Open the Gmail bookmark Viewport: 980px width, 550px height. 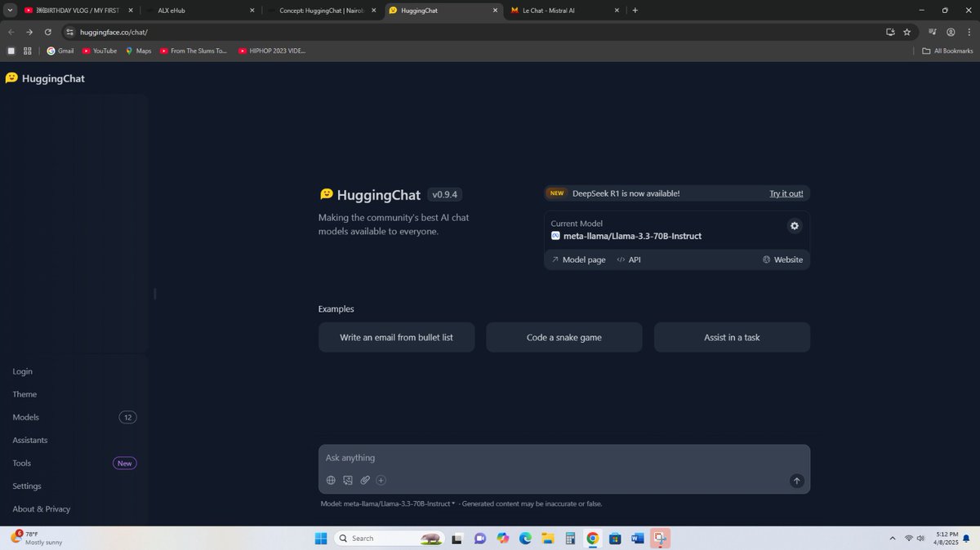tap(60, 51)
